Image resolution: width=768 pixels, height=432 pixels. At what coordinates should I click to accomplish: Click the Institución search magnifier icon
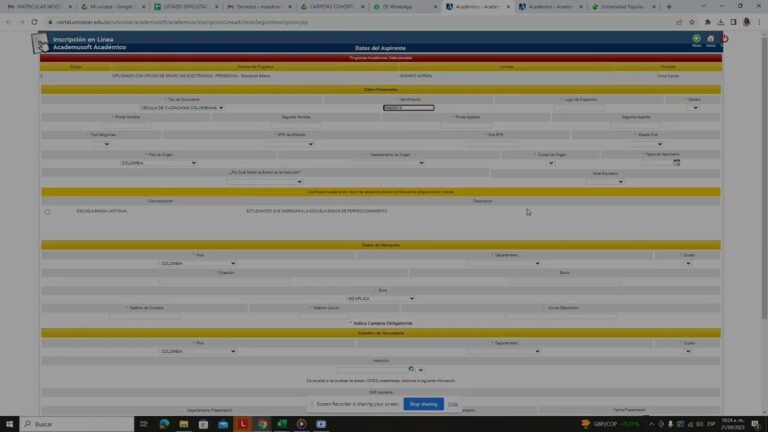411,369
